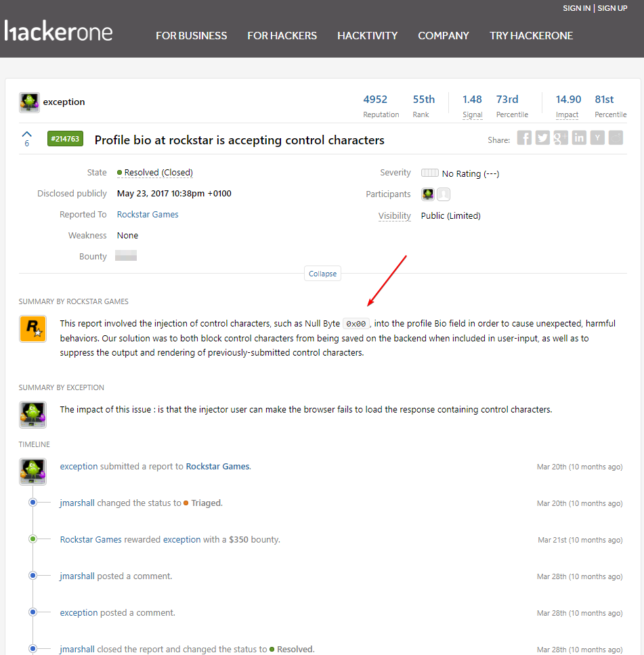Open the For Hackers menu
The height and width of the screenshot is (655, 644).
pyautogui.click(x=282, y=36)
